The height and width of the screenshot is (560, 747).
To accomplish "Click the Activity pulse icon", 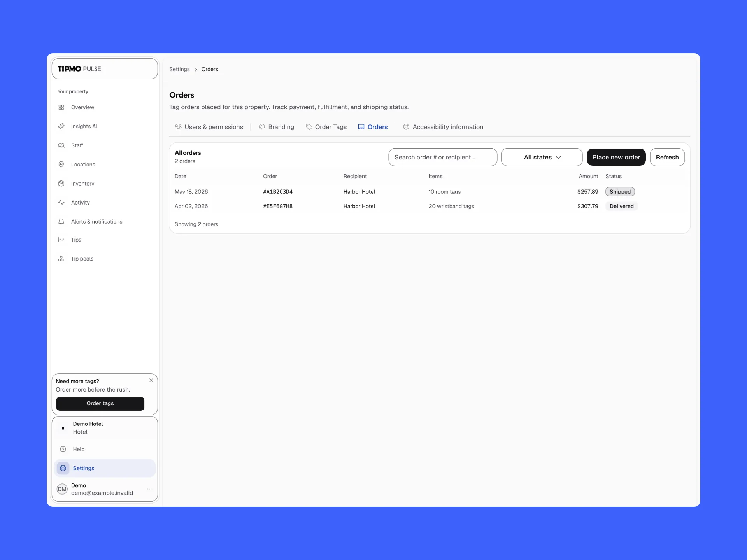I will coord(61,203).
